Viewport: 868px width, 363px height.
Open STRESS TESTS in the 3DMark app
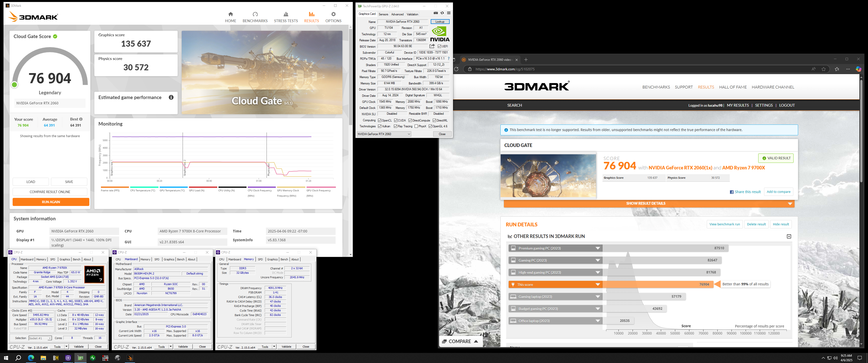click(x=286, y=17)
